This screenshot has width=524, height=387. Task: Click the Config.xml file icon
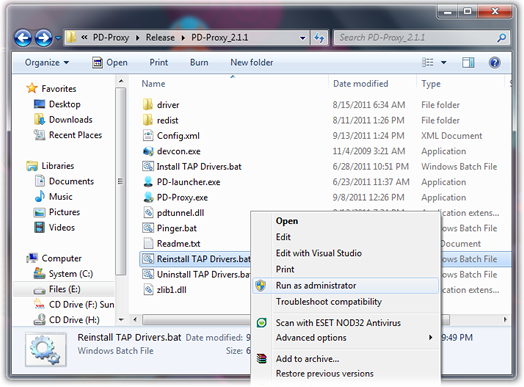[x=148, y=135]
